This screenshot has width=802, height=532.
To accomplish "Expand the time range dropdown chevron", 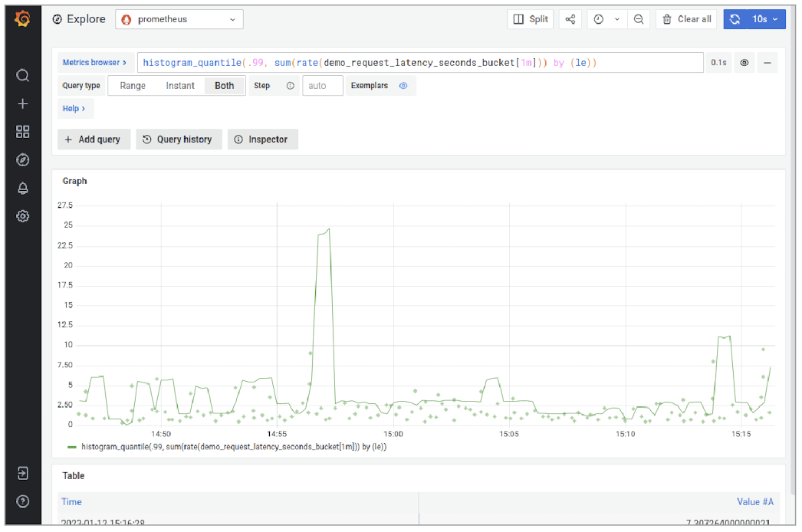I will (617, 19).
